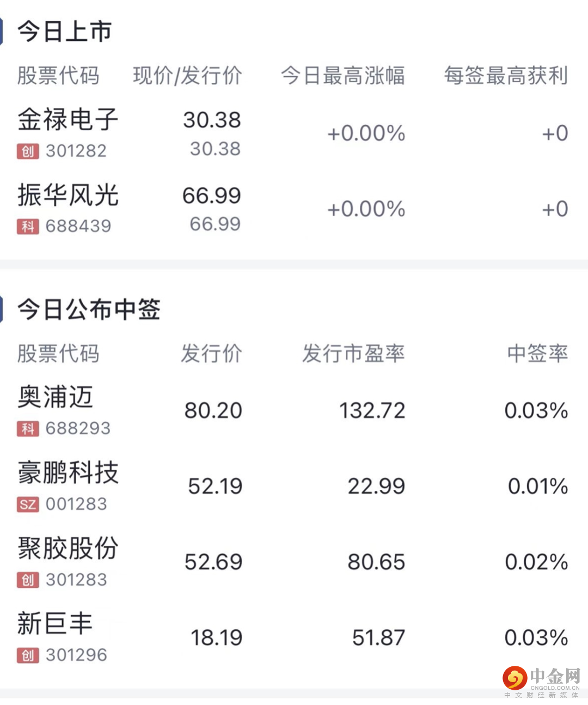Screen dimensions: 588x705
Task: Click the 科 badge next to 688439
Action: tap(28, 227)
